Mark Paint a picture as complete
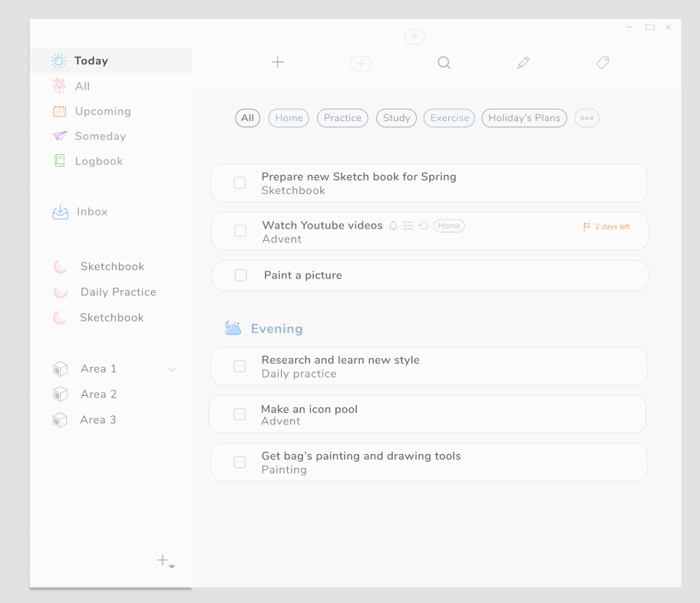 (x=241, y=275)
